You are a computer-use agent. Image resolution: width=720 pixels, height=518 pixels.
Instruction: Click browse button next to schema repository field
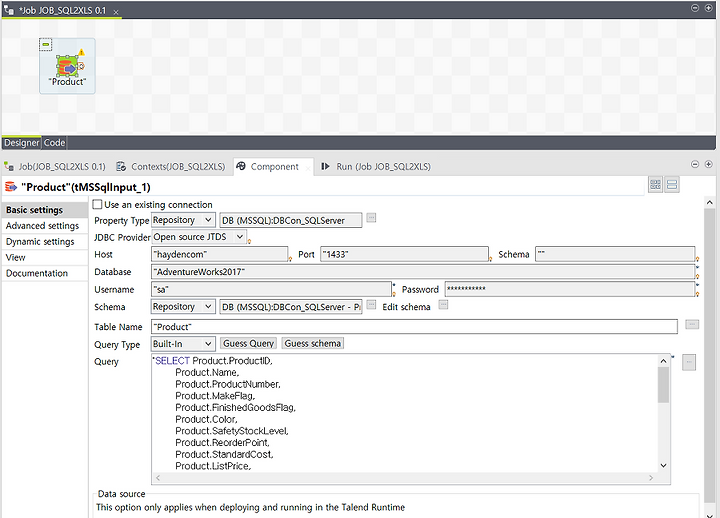[x=371, y=304]
